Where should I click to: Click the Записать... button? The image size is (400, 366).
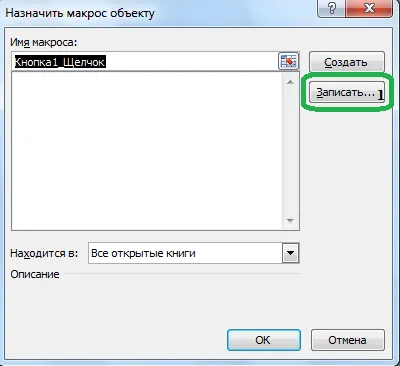[347, 93]
